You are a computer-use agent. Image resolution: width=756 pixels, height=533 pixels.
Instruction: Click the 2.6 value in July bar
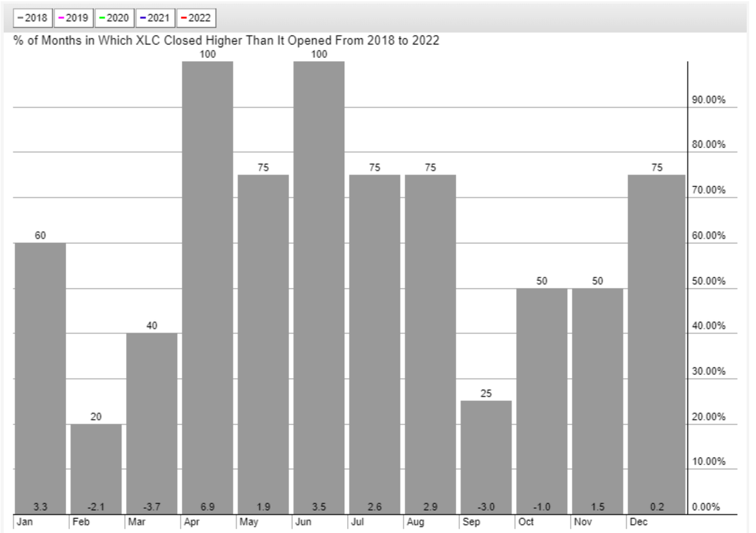[375, 507]
